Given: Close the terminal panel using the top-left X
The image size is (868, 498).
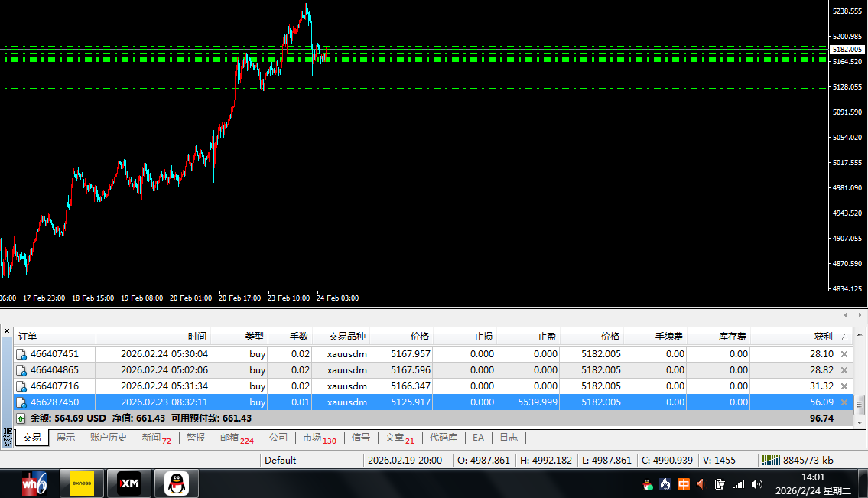Looking at the screenshot, I should [x=7, y=331].
